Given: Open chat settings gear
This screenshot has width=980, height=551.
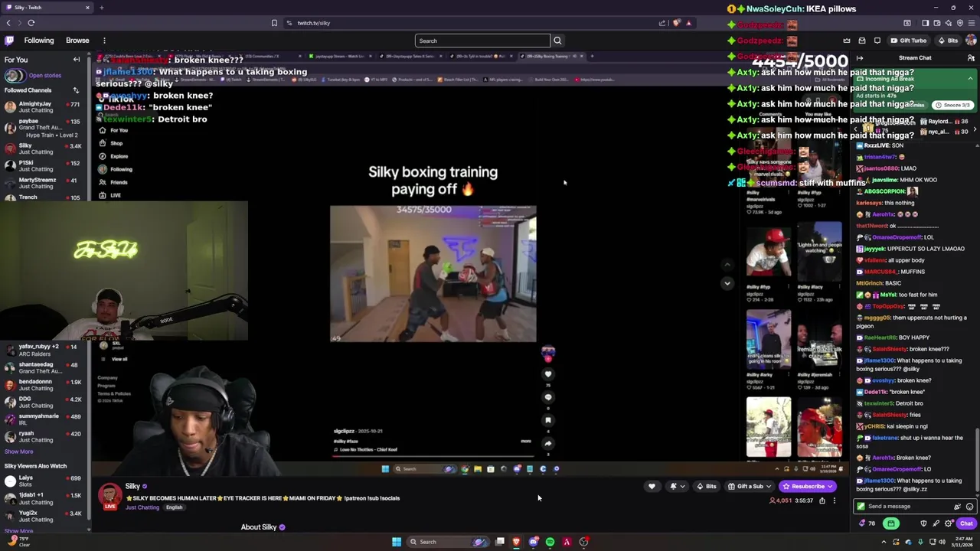Looking at the screenshot, I should (948, 523).
